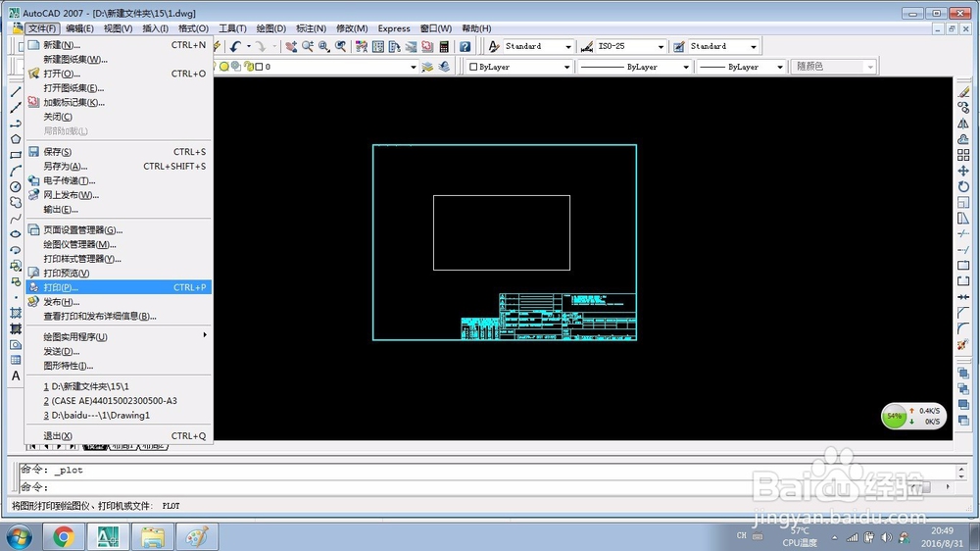The width and height of the screenshot is (980, 551).
Task: Open recent file D:\baidu---\1\Drawing1
Action: click(119, 416)
